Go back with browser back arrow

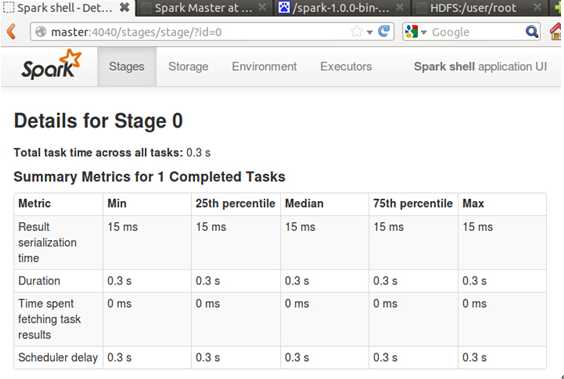tap(12, 32)
